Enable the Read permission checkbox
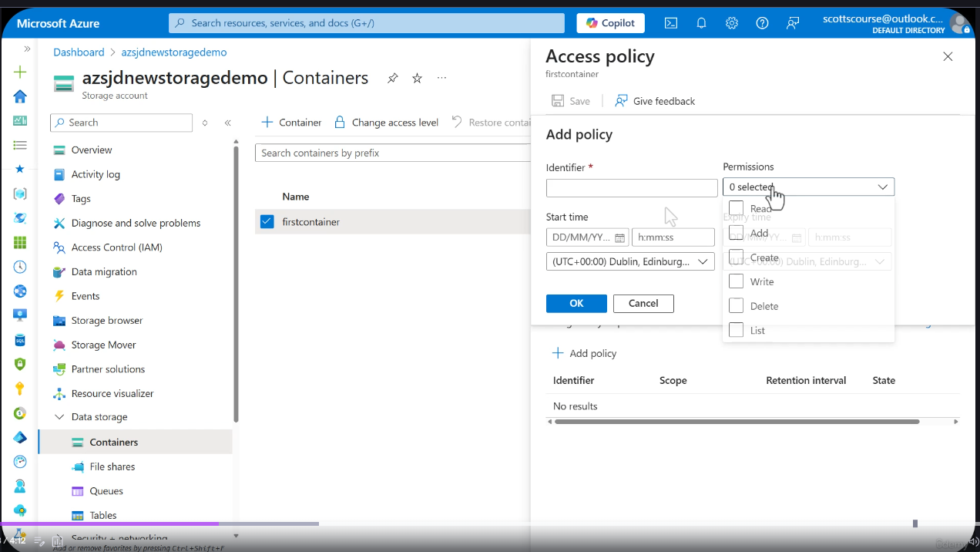The width and height of the screenshot is (980, 552). (736, 207)
